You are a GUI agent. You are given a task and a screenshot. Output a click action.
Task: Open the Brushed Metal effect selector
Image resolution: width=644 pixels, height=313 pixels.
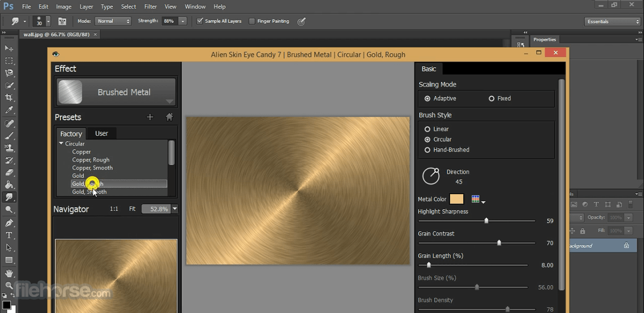click(116, 92)
